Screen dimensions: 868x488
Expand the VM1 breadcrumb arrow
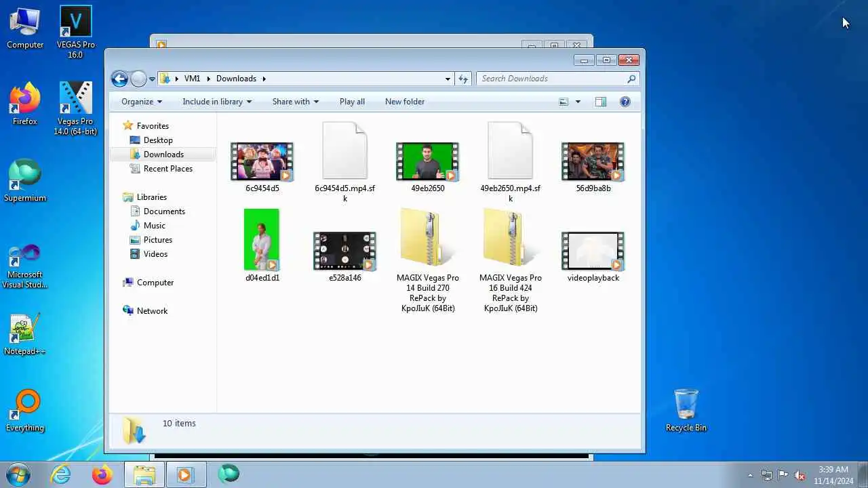[x=208, y=79]
